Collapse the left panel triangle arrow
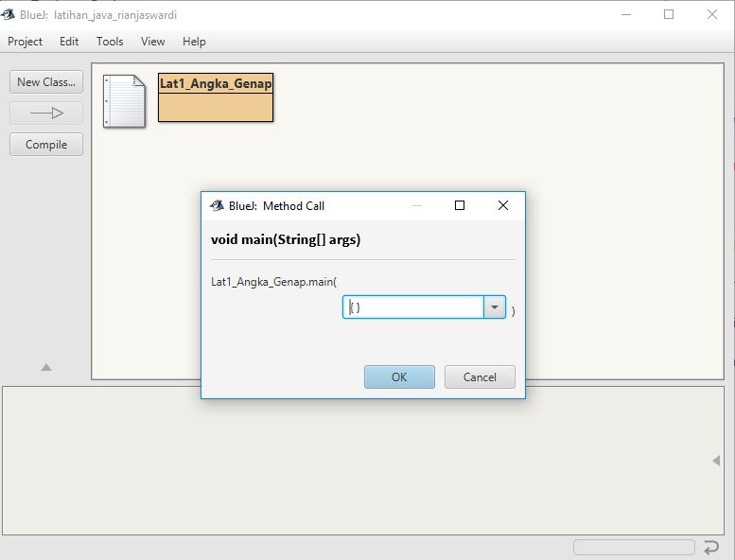This screenshot has height=560, width=735. tap(46, 367)
